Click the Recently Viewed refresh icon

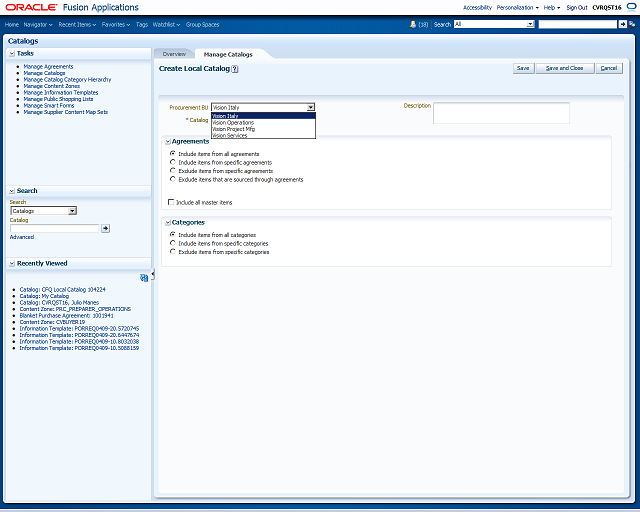tap(144, 278)
